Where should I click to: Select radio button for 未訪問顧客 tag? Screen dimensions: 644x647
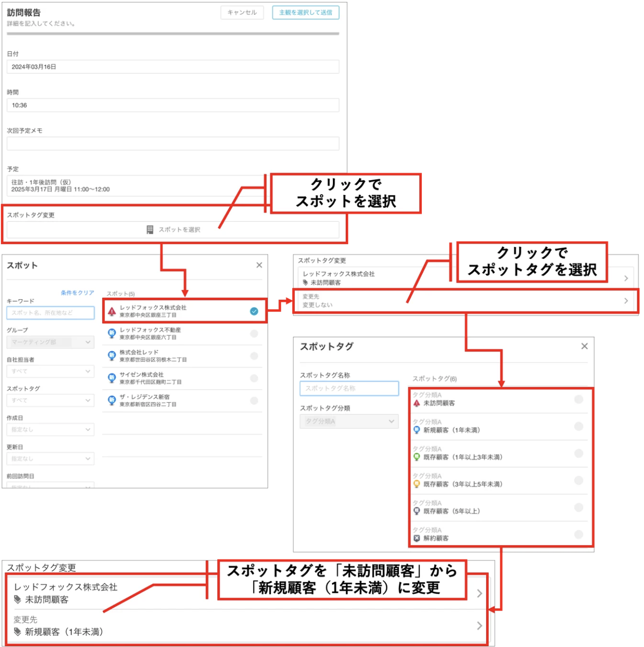pyautogui.click(x=579, y=399)
